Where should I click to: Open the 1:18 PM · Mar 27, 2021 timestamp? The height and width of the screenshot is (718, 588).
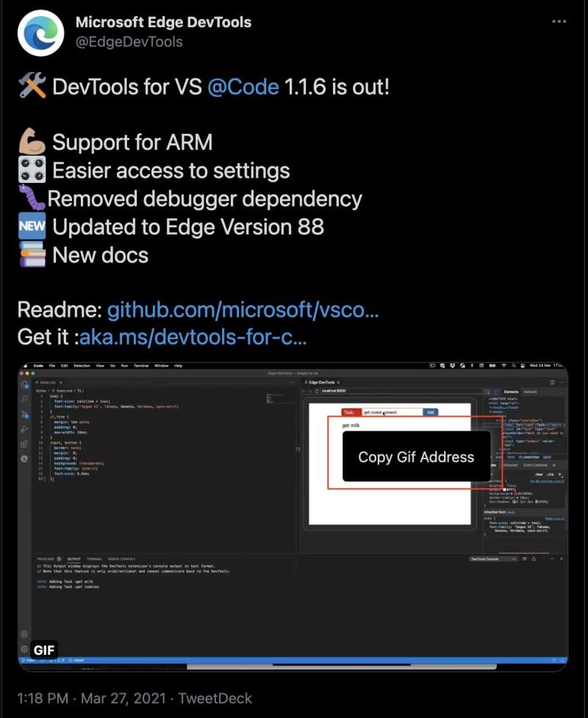92,698
